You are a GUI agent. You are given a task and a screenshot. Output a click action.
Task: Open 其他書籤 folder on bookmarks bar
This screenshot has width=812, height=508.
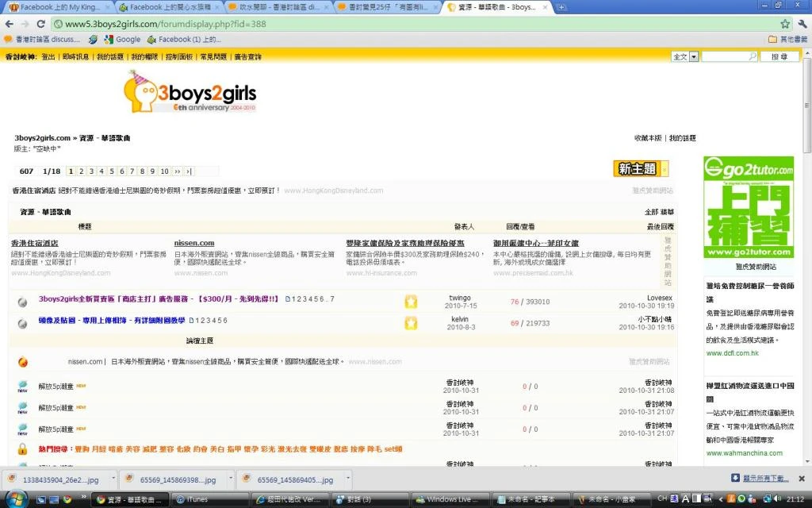point(787,40)
